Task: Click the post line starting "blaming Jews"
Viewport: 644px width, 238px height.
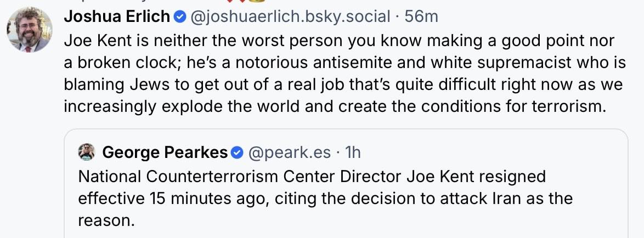Action: coord(343,85)
